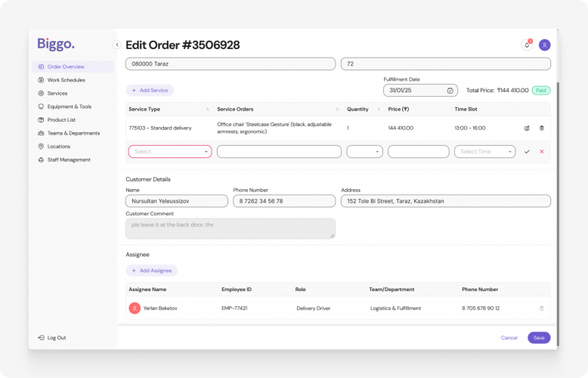Image resolution: width=588 pixels, height=378 pixels.
Task: Click the 13:00 - 16:00 time slot
Action: tap(470, 129)
